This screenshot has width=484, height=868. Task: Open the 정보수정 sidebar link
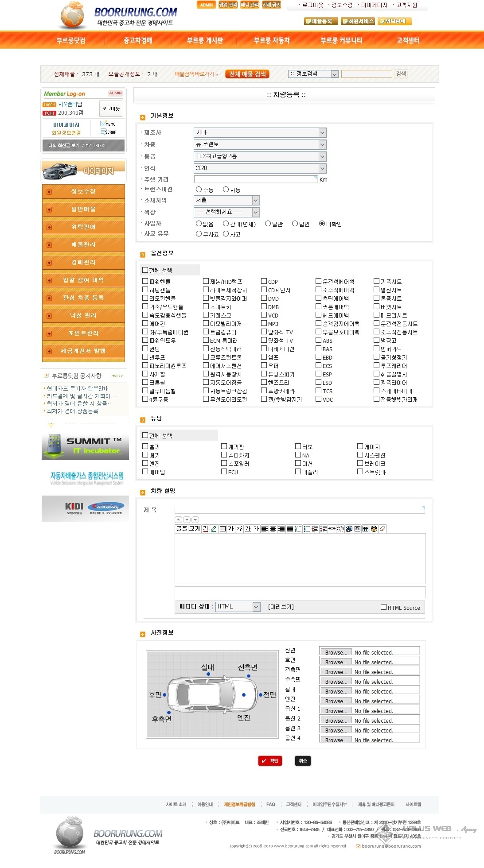[x=83, y=191]
